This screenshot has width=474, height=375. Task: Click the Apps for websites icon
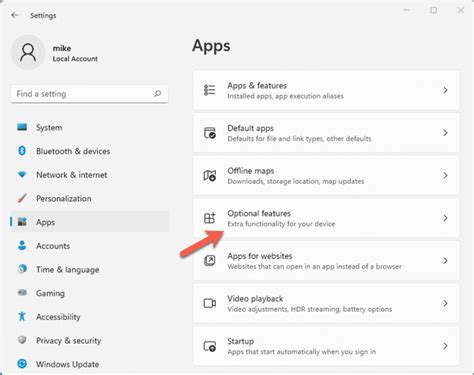[210, 261]
